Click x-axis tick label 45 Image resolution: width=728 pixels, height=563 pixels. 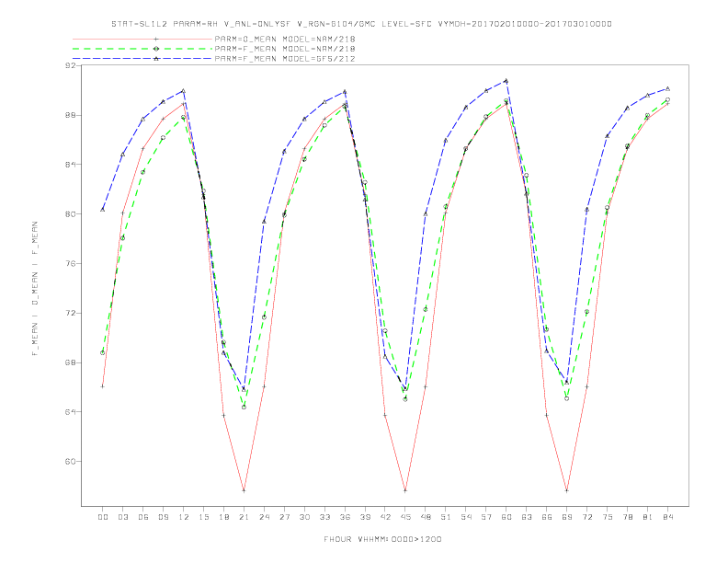[x=405, y=517]
